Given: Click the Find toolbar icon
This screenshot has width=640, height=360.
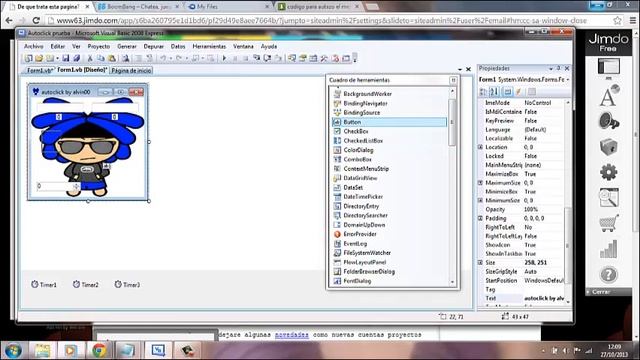Looking at the screenshot, I should pos(126,58).
